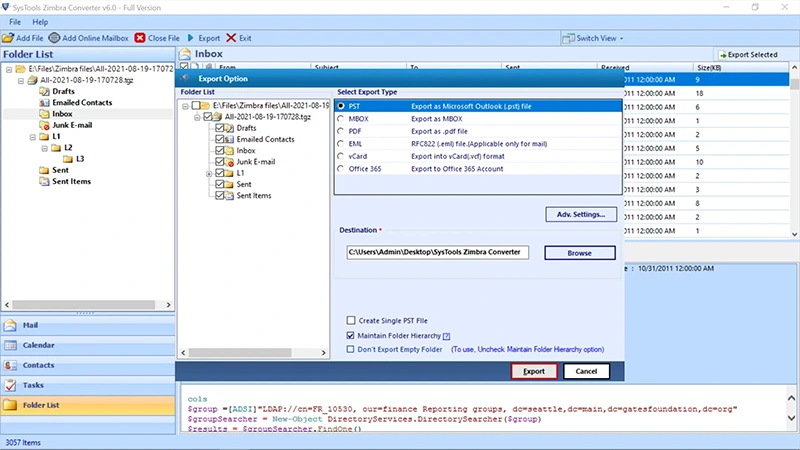Select the MBOX export type radio button

pos(341,118)
